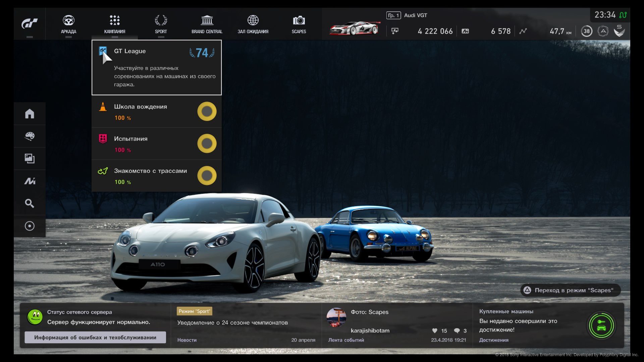Click the Гр. 1 category badge
Screen dimensions: 644x362
[393, 15]
